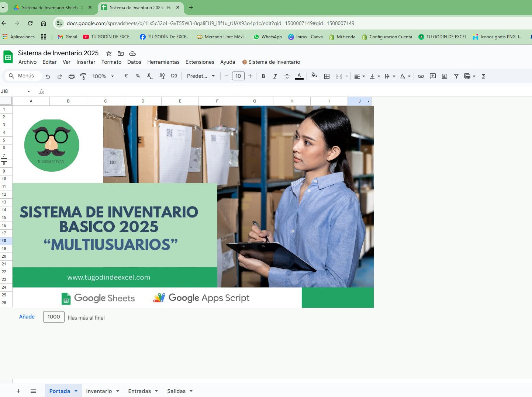Click the Añade button to add rows
The width and height of the screenshot is (532, 397).
[x=27, y=317]
